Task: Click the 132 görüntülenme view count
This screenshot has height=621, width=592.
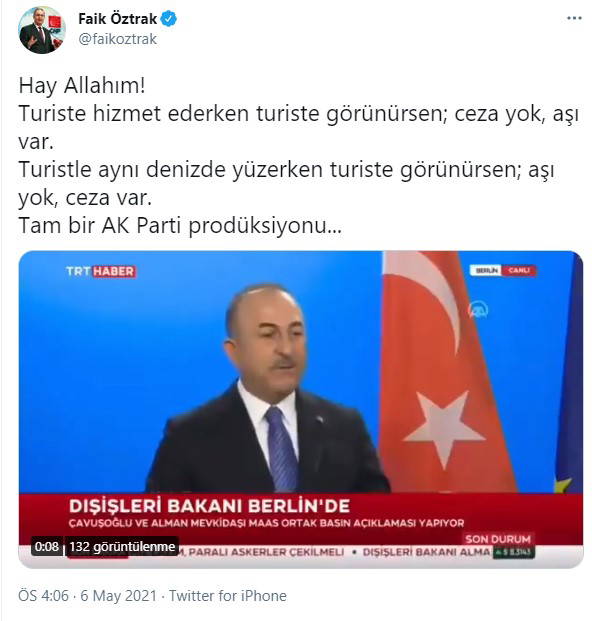Action: tap(122, 547)
